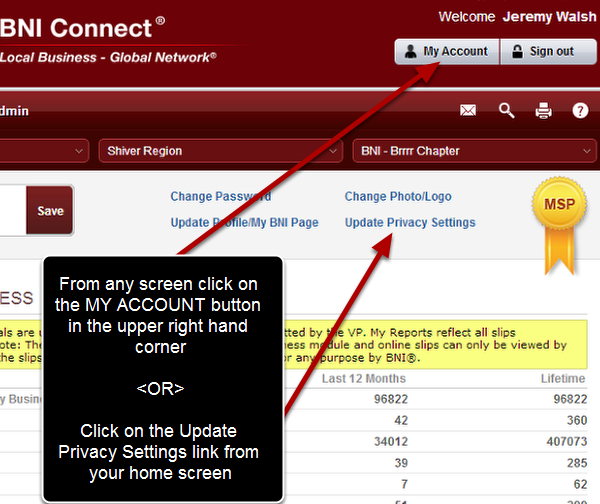The image size is (600, 504).
Task: Click the padlock icon beside Sign out
Action: click(x=516, y=52)
